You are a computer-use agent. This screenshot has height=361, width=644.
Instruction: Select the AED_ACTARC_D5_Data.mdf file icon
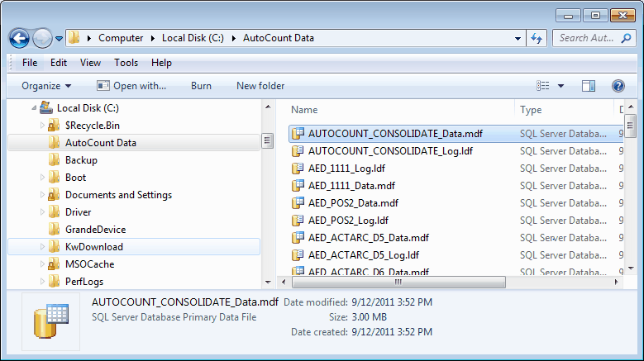point(298,238)
